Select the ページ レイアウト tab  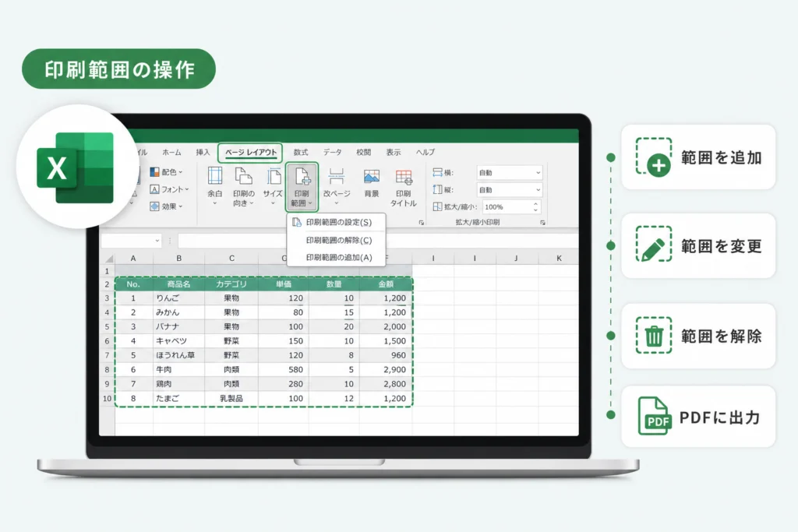[x=251, y=152]
